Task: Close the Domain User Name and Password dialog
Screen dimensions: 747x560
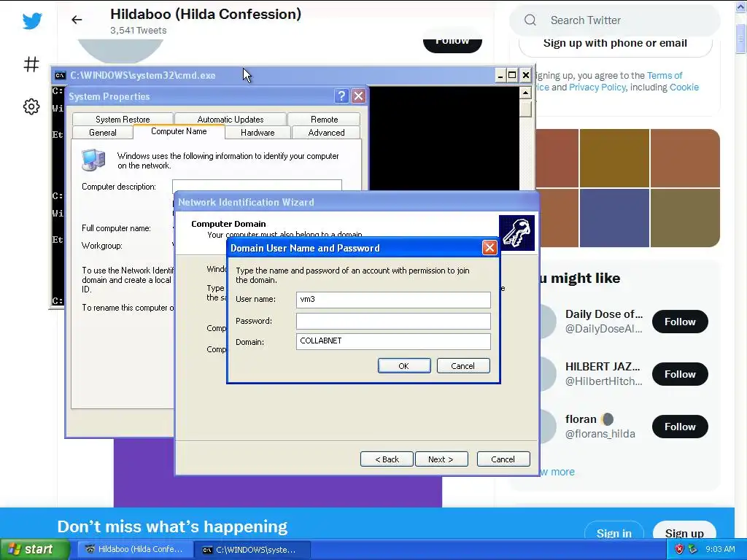Action: pyautogui.click(x=489, y=248)
